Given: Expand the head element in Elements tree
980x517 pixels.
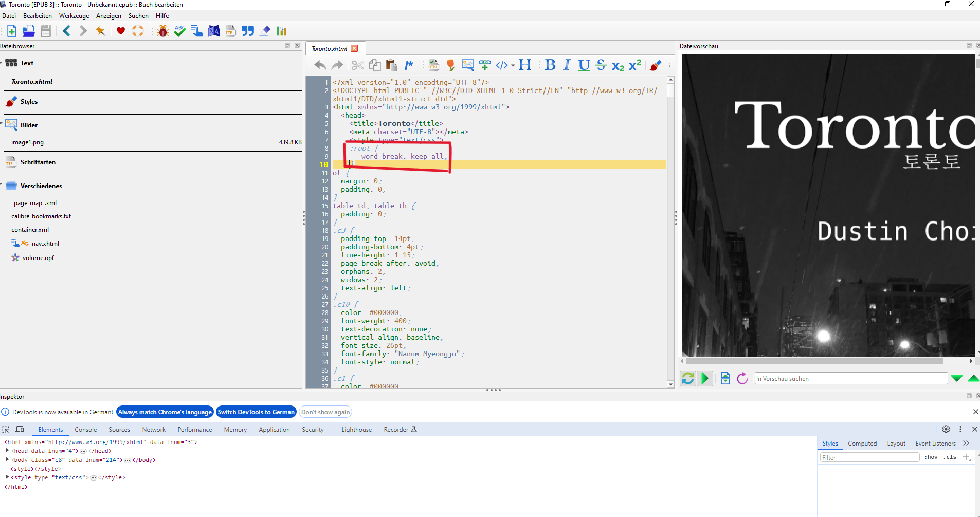Looking at the screenshot, I should point(7,451).
